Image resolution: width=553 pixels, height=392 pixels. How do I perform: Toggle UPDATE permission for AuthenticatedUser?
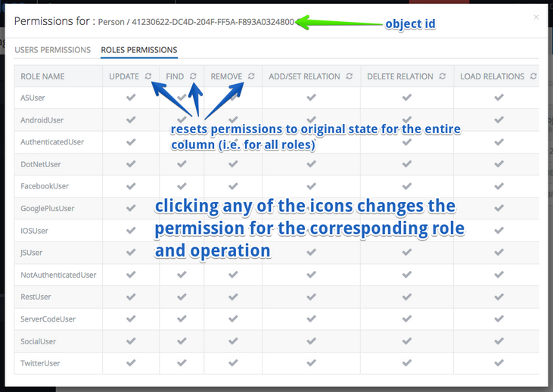point(131,142)
